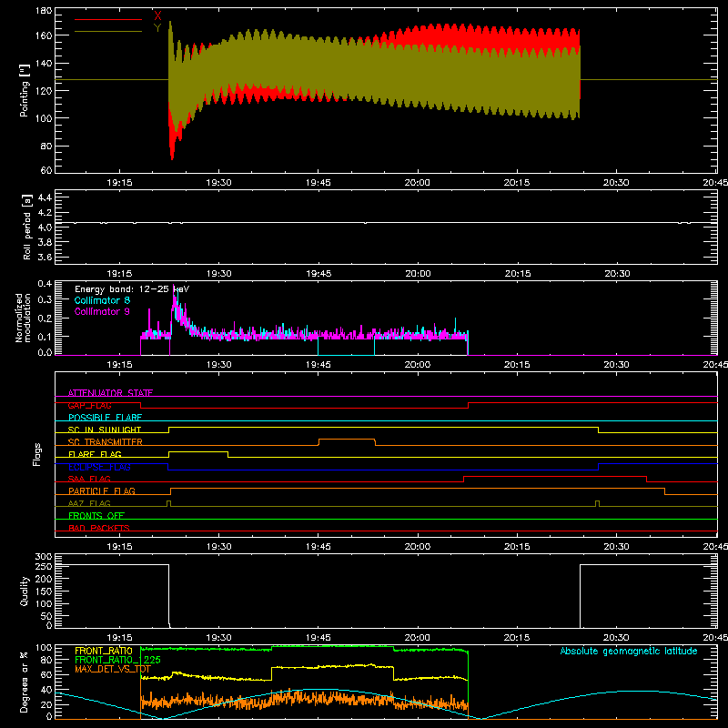Select the red X legend line sample

coord(108,19)
